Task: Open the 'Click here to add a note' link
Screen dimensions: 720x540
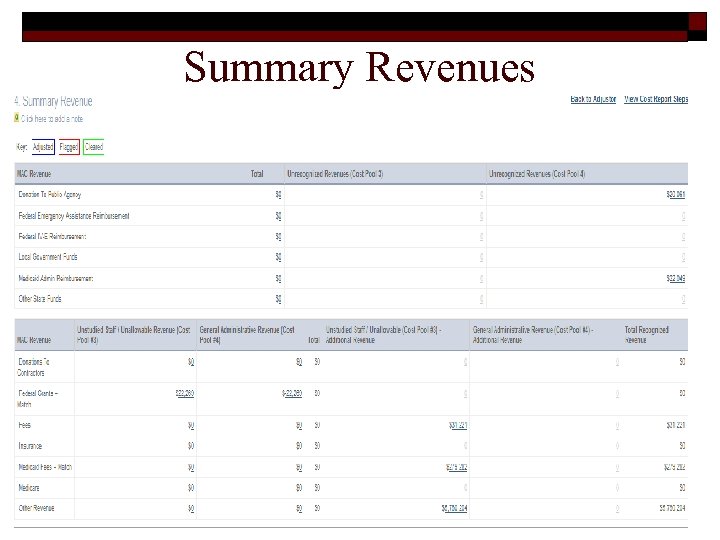Action: [x=52, y=119]
